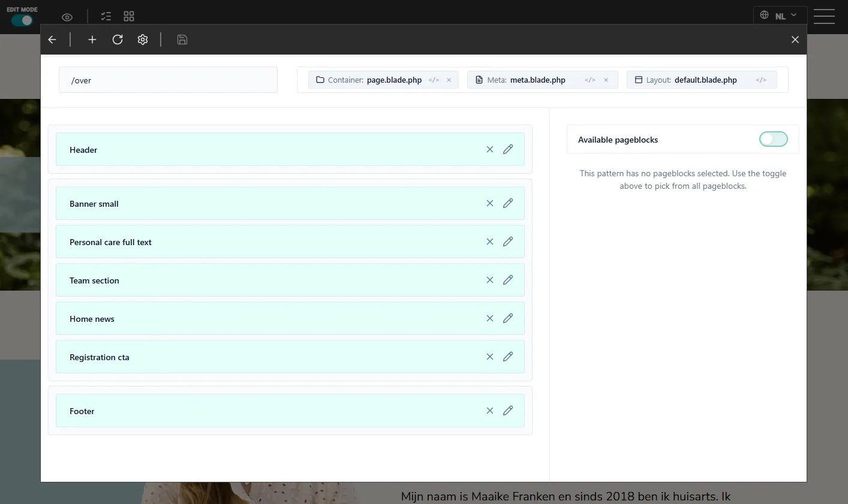Turn off the Edit Mode switch
The width and height of the screenshot is (848, 504).
[x=22, y=20]
